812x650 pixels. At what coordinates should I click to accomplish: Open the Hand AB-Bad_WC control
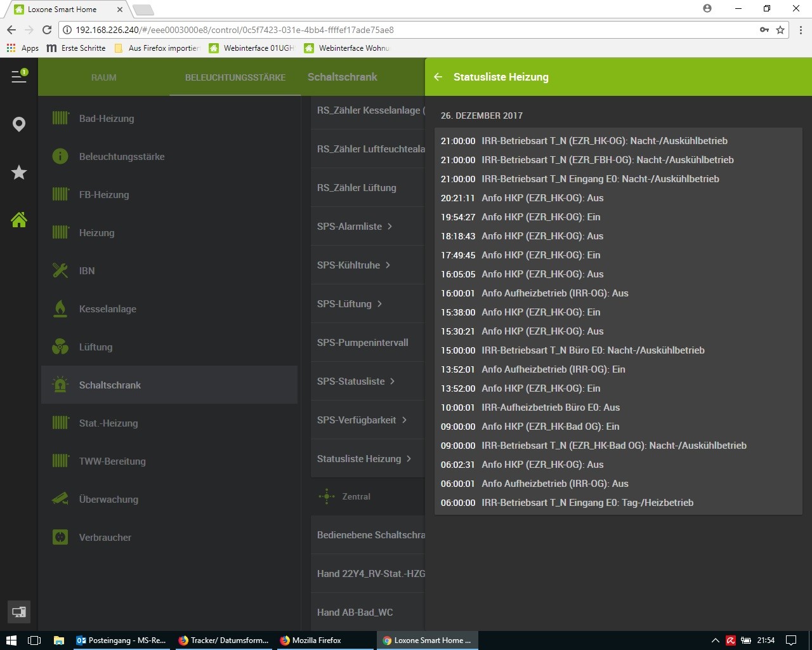[368, 612]
